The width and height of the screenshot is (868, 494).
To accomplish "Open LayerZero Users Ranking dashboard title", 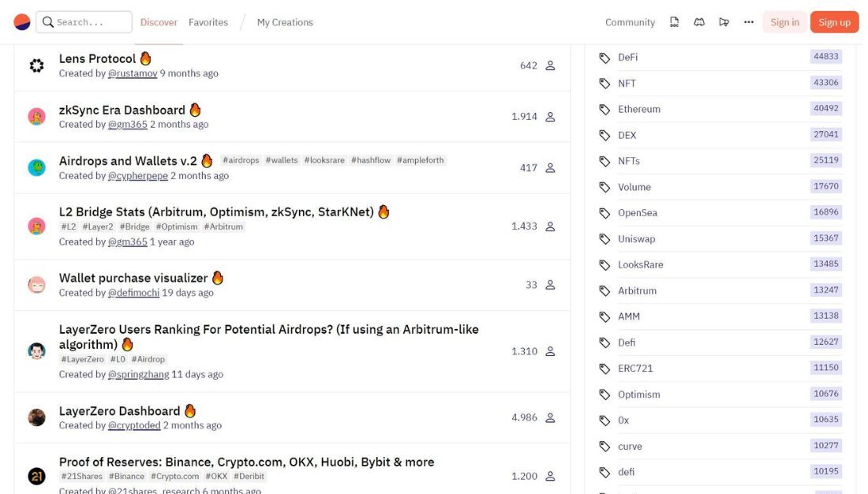I will point(268,337).
